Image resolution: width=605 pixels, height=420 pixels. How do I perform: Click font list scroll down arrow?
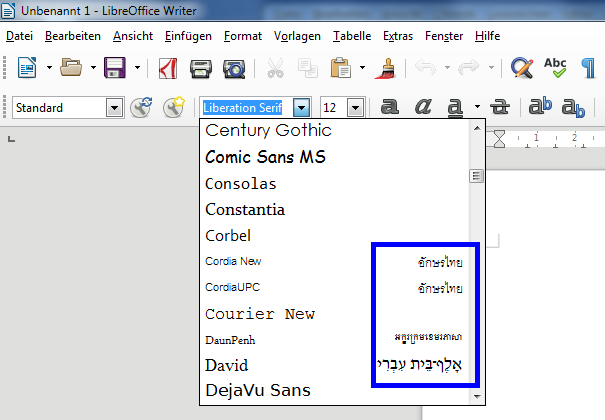pyautogui.click(x=477, y=396)
